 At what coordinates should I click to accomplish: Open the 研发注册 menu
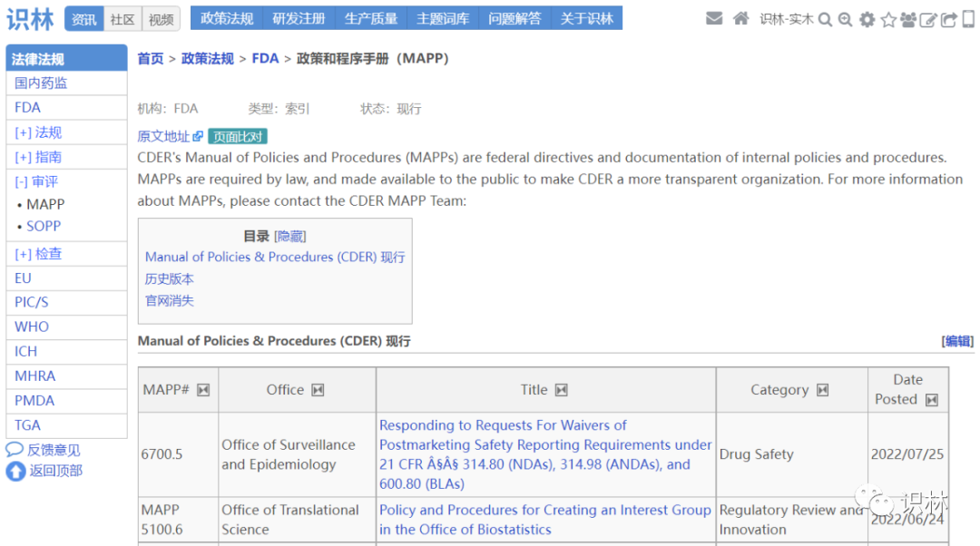[300, 18]
